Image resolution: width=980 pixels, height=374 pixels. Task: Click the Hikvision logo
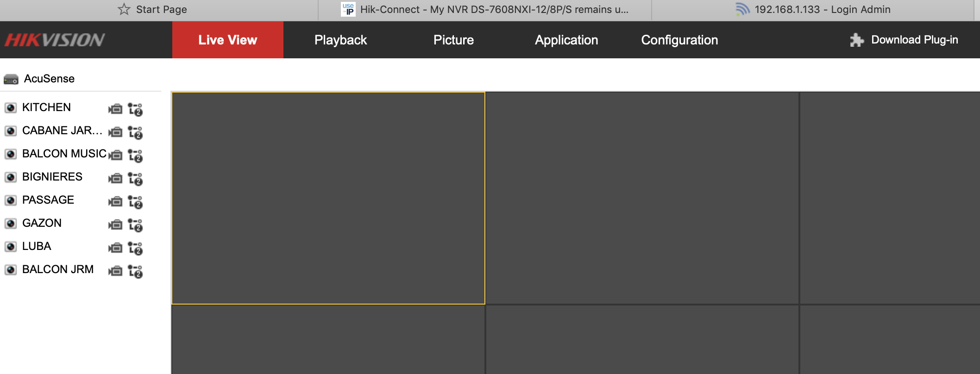[55, 40]
